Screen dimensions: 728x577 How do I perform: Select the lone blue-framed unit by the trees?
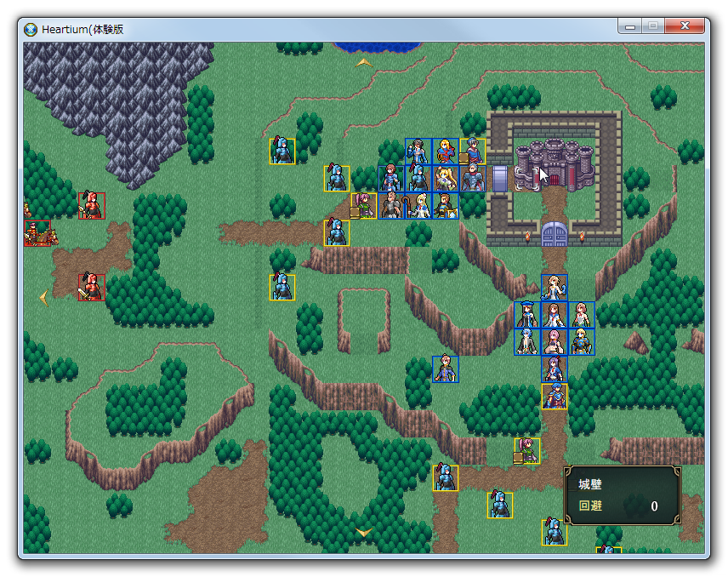pyautogui.click(x=446, y=368)
